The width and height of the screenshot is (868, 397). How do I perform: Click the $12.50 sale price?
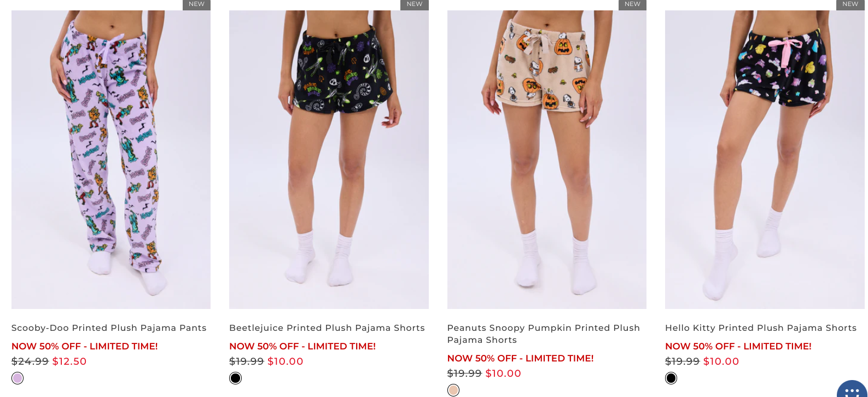pos(69,361)
